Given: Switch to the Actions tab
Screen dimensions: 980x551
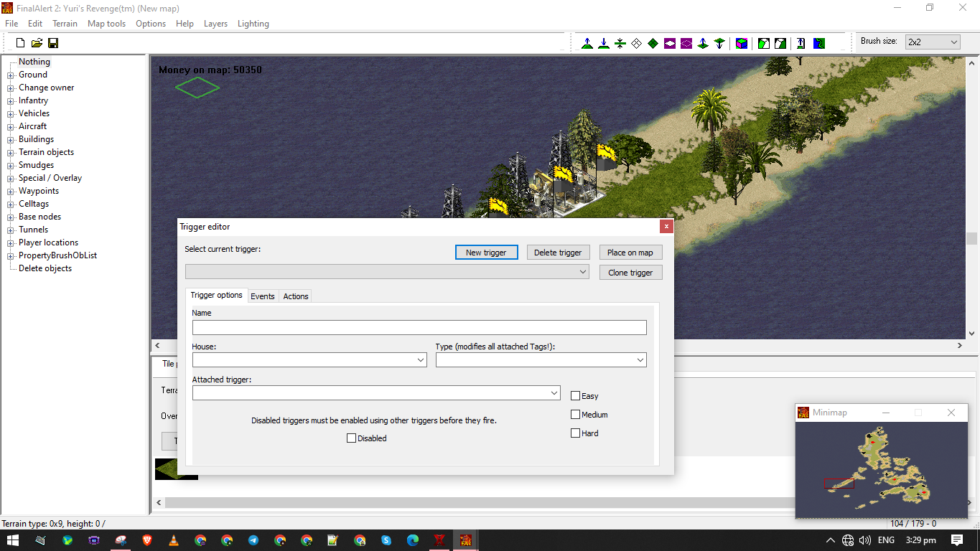Looking at the screenshot, I should (x=295, y=296).
